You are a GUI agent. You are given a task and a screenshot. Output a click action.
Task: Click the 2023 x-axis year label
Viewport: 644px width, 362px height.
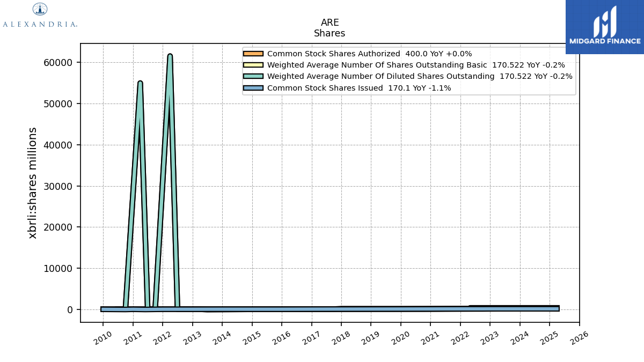click(x=490, y=337)
